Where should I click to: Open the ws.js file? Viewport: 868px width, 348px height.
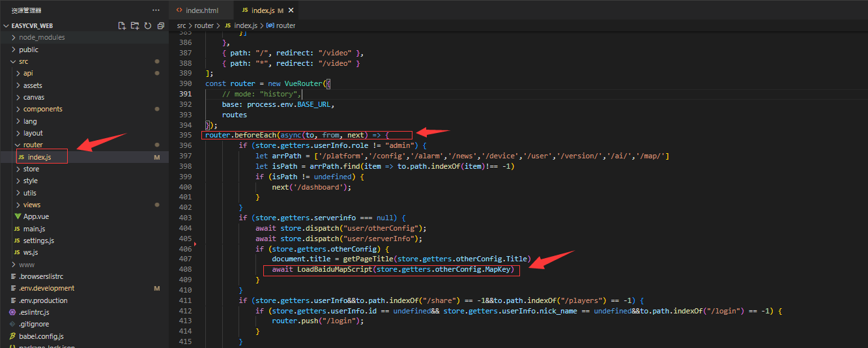click(31, 252)
